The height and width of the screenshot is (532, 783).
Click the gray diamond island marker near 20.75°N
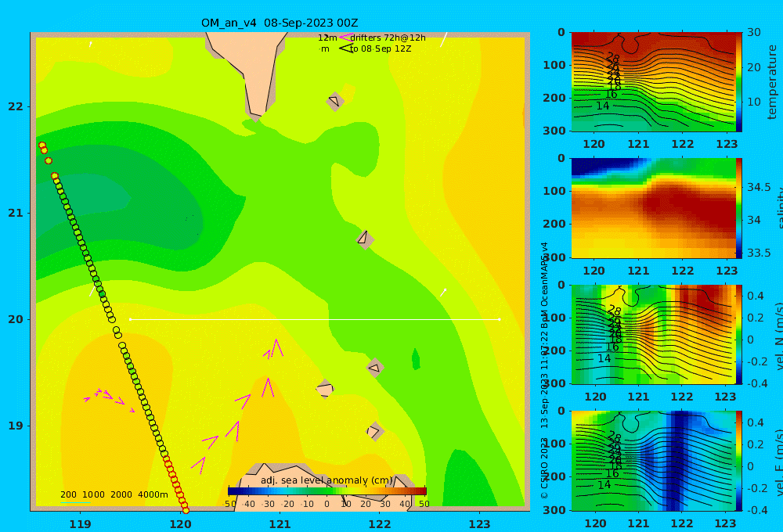365,239
